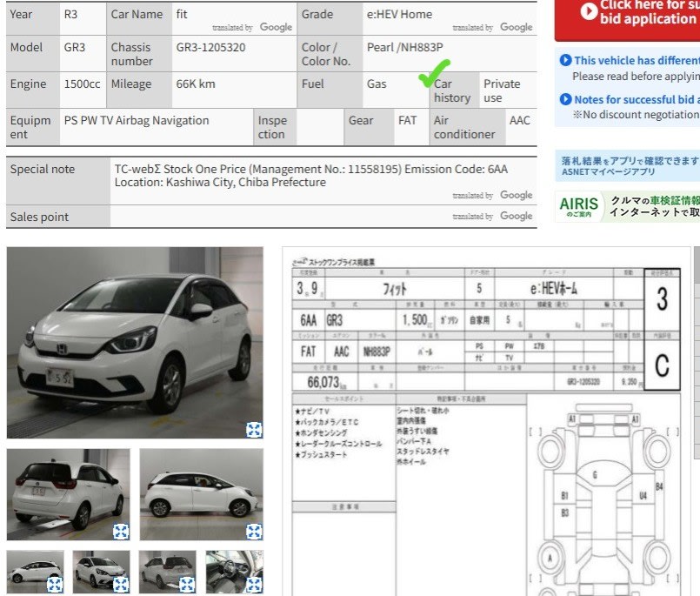The height and width of the screenshot is (596, 700).
Task: Select the 'FAT' gear value
Action: click(407, 121)
